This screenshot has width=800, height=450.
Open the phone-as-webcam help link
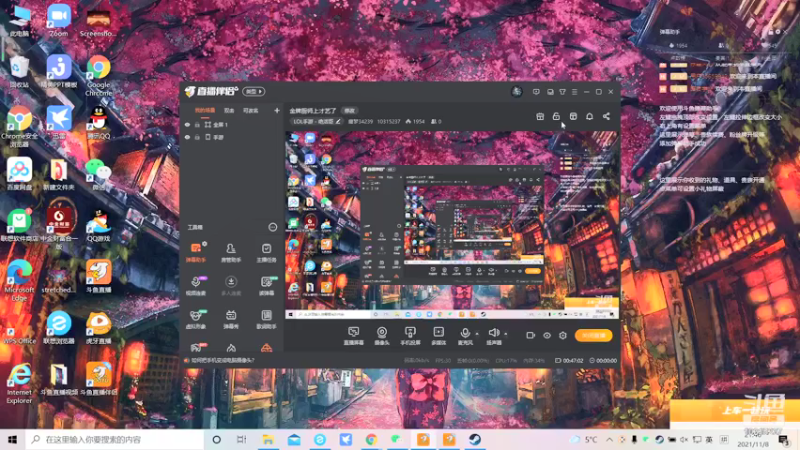pyautogui.click(x=223, y=360)
